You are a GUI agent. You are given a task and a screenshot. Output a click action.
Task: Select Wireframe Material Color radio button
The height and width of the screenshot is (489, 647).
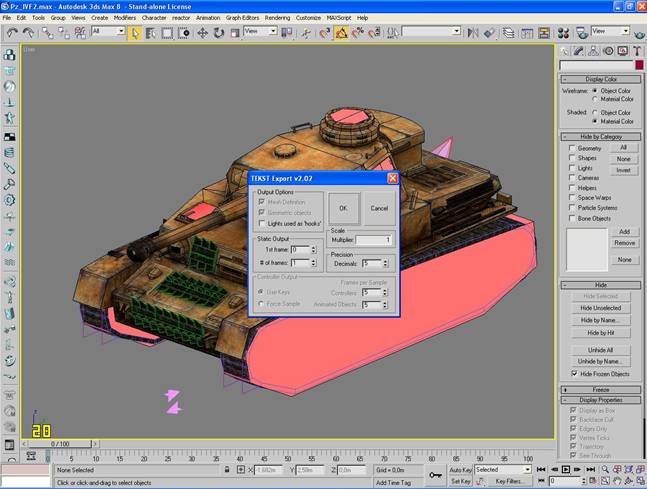coord(595,99)
